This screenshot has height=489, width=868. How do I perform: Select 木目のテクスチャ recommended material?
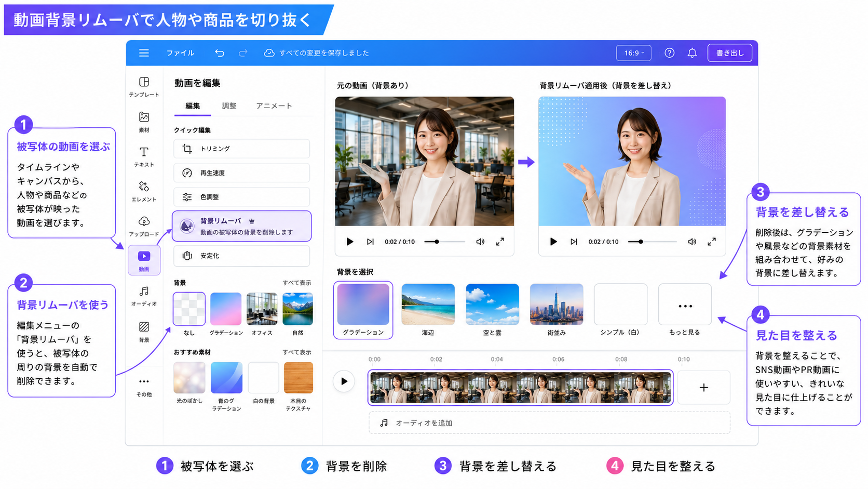pos(299,378)
